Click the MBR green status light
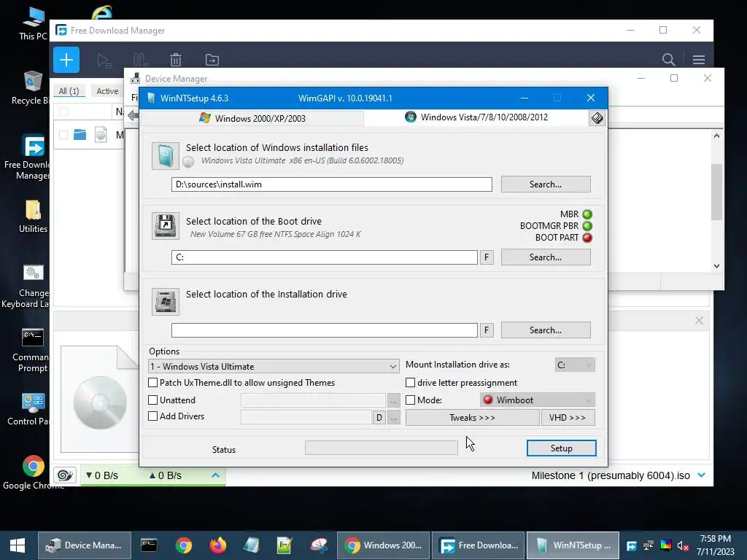Screen dimensions: 747x560 click(x=587, y=214)
